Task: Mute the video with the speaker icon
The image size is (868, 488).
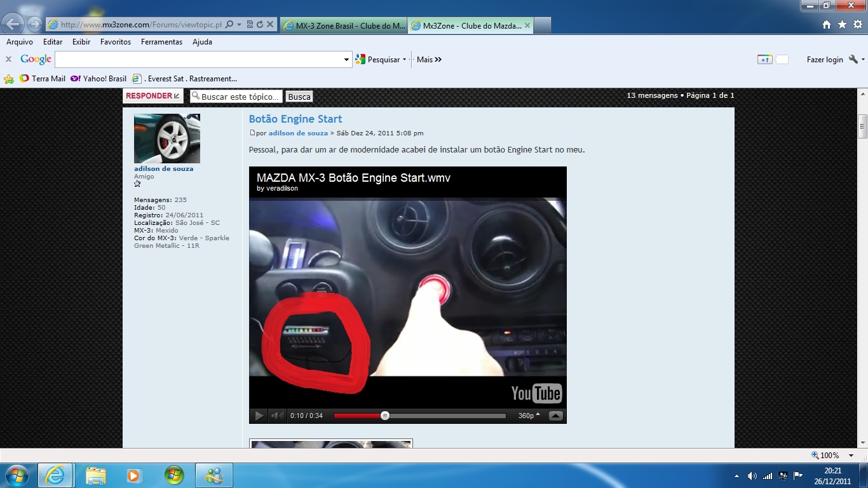Action: 277,416
